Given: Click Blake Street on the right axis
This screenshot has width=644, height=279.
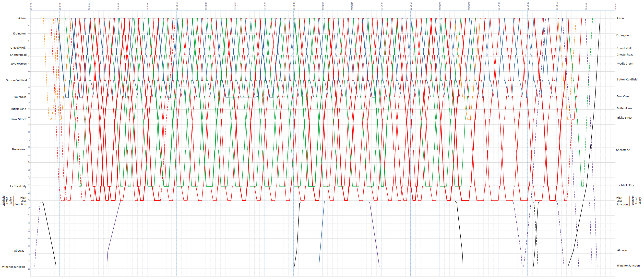Looking at the screenshot, I should point(624,118).
